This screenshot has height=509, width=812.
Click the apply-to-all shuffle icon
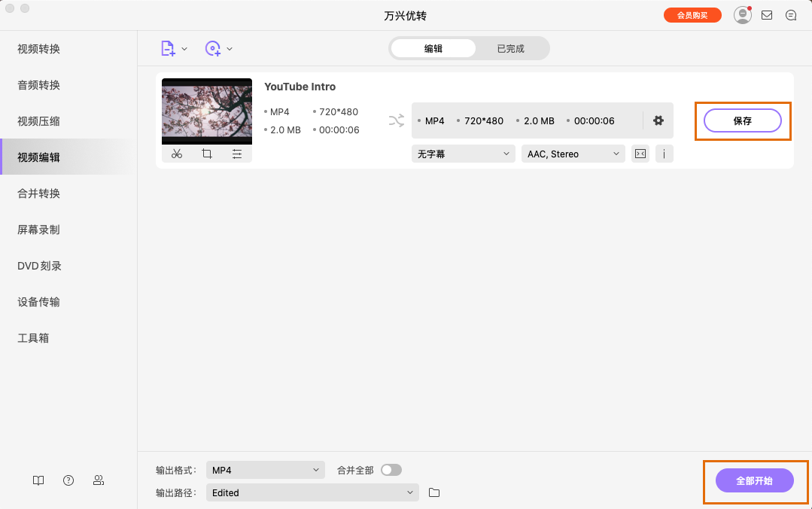tap(397, 120)
